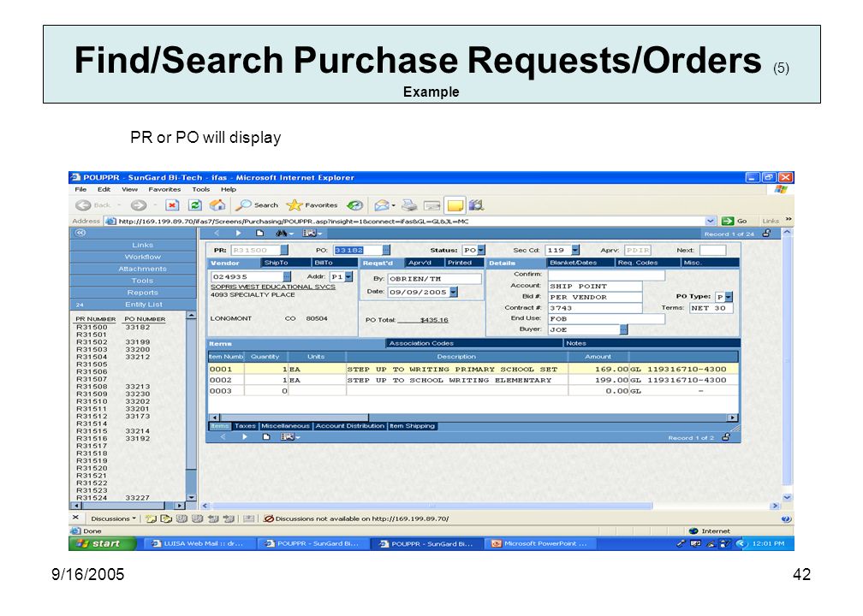
Task: Click the Next input field
Action: coord(712,250)
